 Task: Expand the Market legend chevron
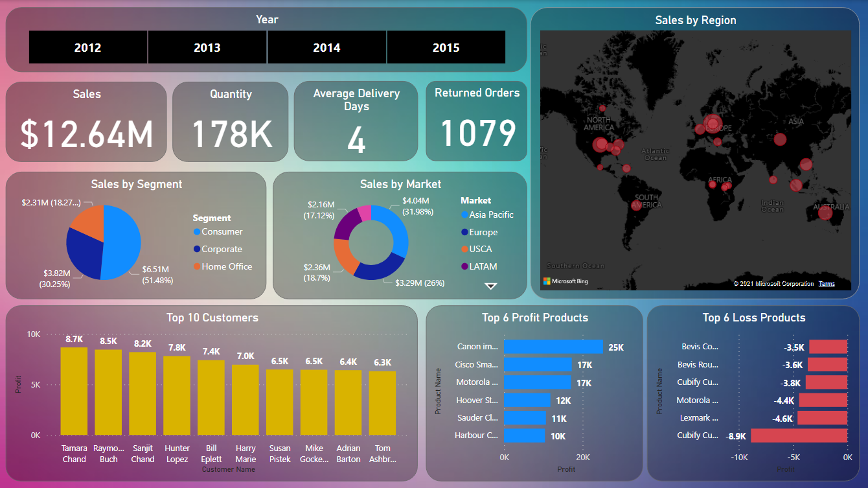490,286
